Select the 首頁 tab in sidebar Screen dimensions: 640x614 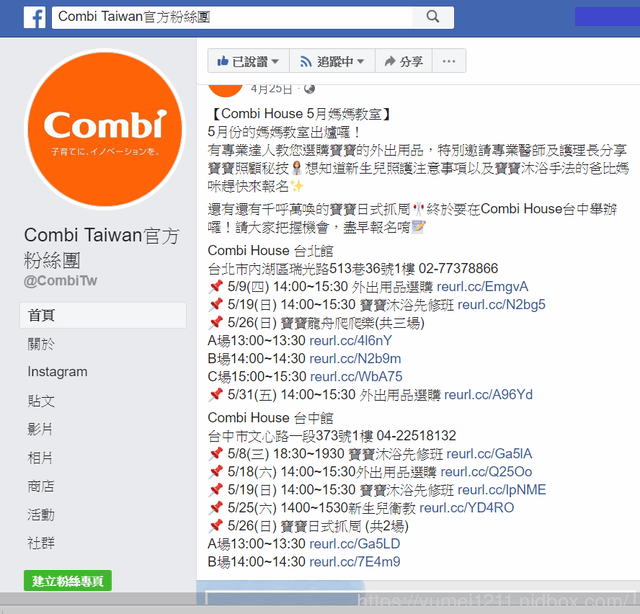pos(103,315)
